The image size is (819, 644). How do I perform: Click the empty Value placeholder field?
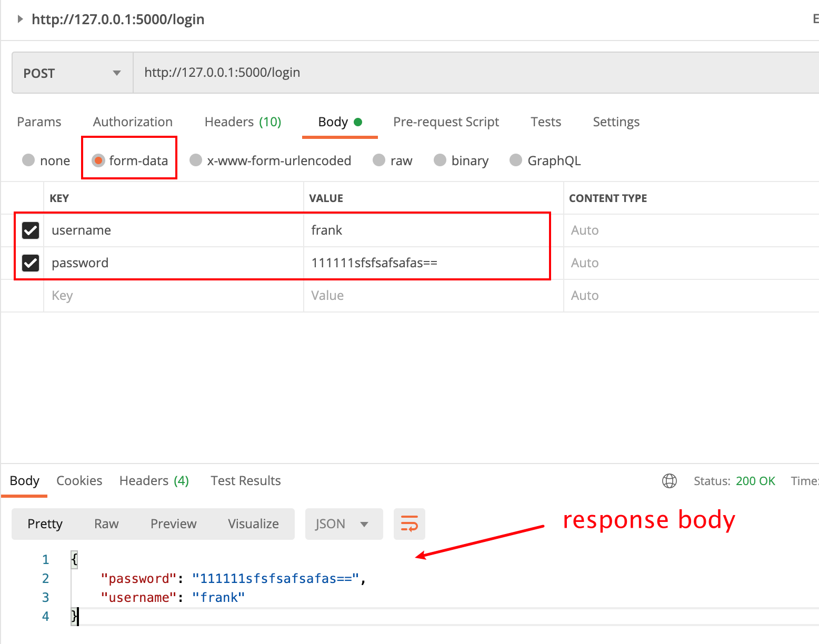[x=433, y=296]
